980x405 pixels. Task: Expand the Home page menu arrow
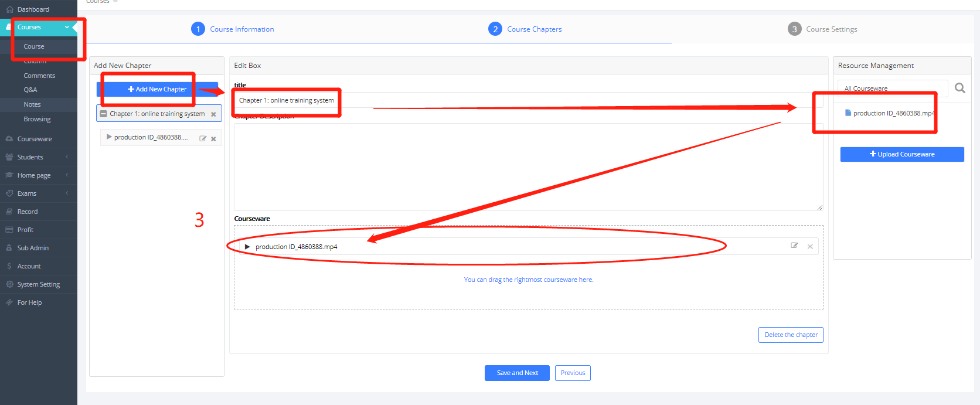67,175
